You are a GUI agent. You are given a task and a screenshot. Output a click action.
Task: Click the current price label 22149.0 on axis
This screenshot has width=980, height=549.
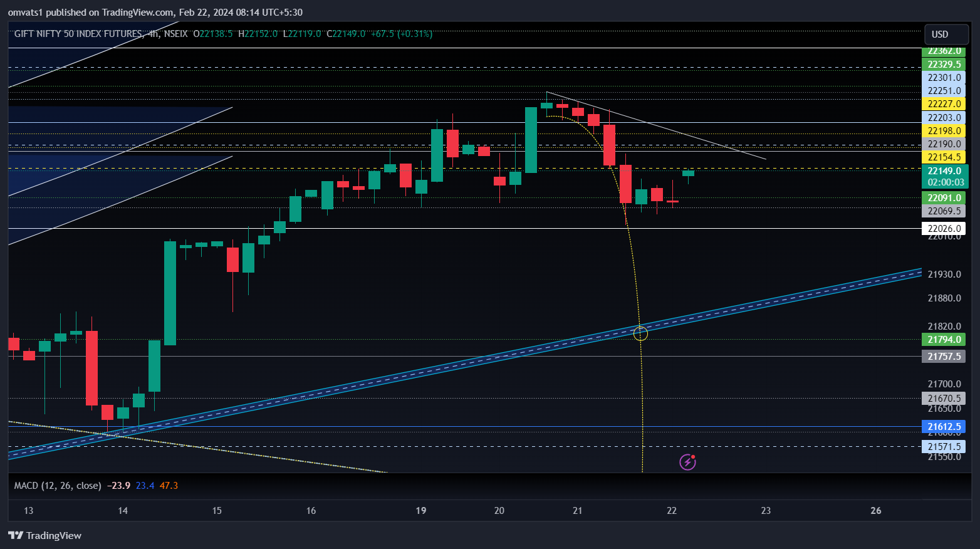pyautogui.click(x=945, y=171)
